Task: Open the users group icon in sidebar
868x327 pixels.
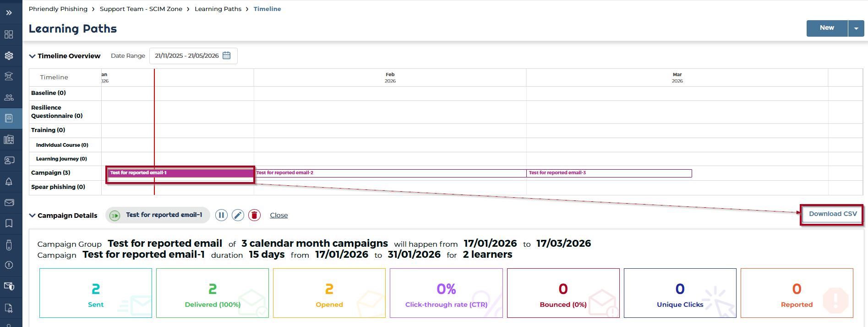Action: click(9, 97)
